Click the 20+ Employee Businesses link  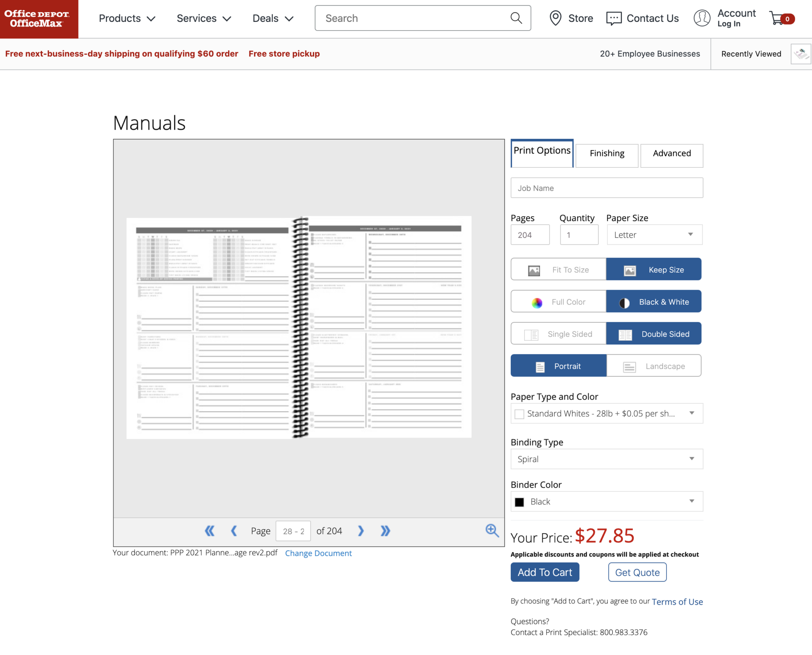click(650, 54)
